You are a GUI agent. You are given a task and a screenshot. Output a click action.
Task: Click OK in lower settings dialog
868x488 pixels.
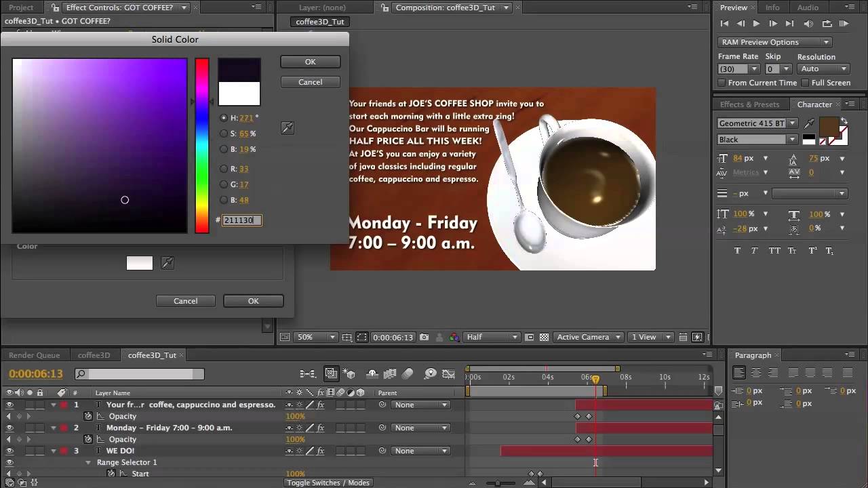pyautogui.click(x=253, y=301)
